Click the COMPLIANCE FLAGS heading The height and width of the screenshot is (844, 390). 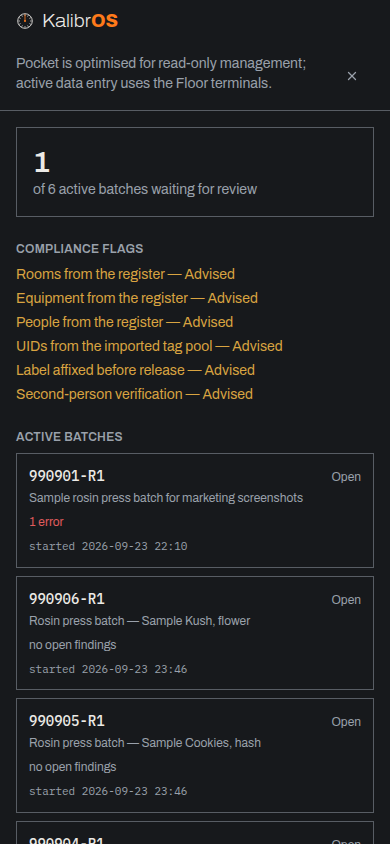(80, 249)
